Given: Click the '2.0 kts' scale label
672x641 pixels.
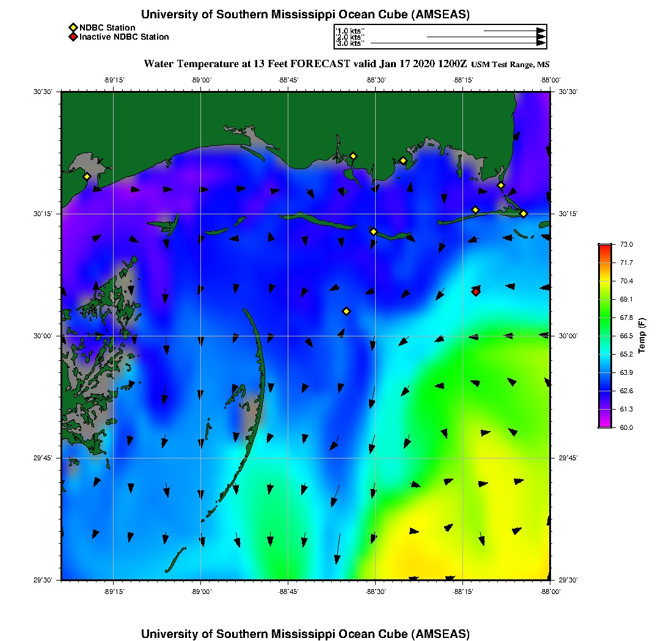Looking at the screenshot, I should 349,37.
